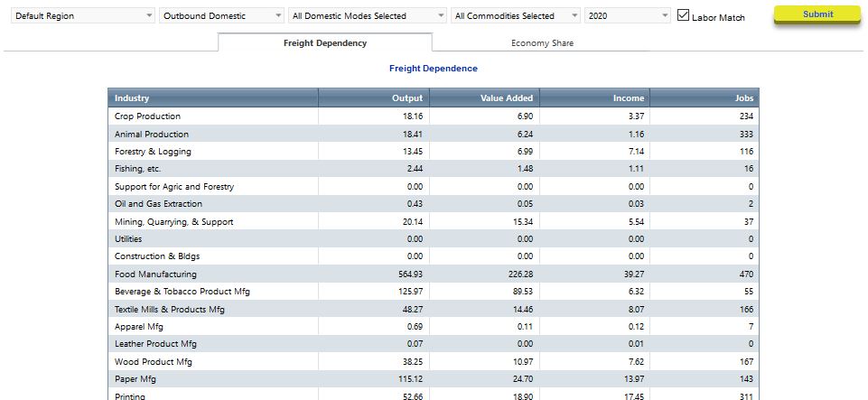Uncheck the Labor Match checkbox
This screenshot has height=400, width=868.
(x=684, y=16)
